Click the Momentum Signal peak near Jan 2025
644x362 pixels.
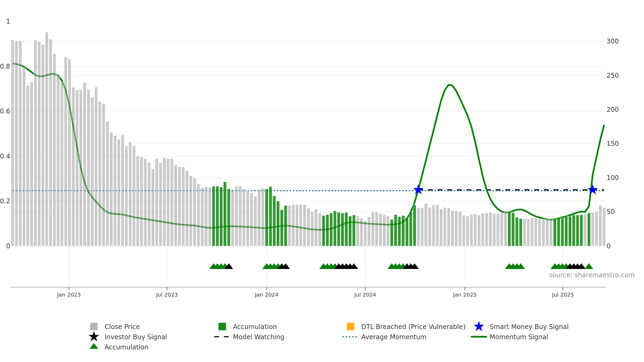pyautogui.click(x=449, y=85)
